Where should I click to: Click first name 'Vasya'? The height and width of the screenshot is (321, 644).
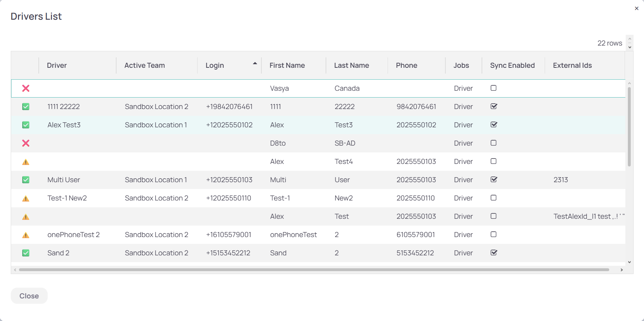click(x=279, y=88)
